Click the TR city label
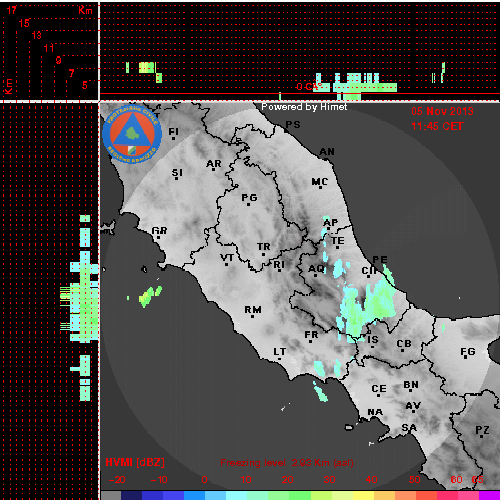500x500 pixels. [264, 247]
